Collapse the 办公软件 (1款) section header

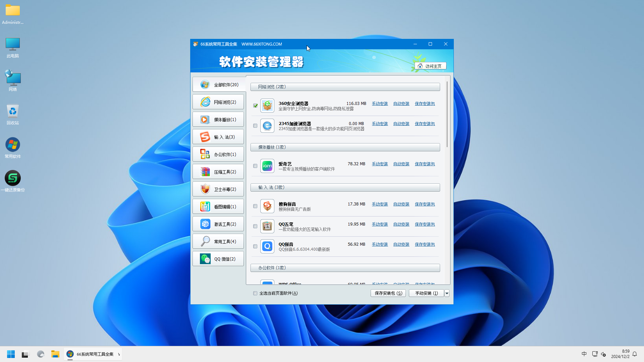point(345,268)
